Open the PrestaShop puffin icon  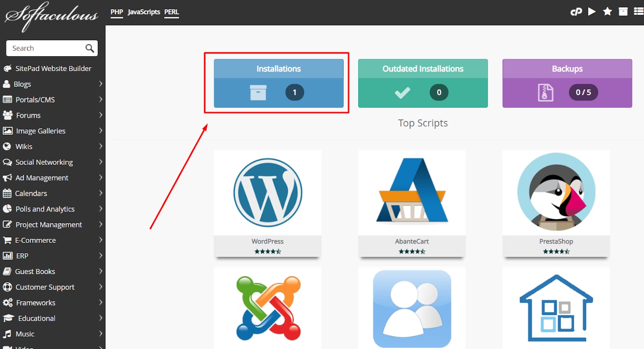(556, 192)
